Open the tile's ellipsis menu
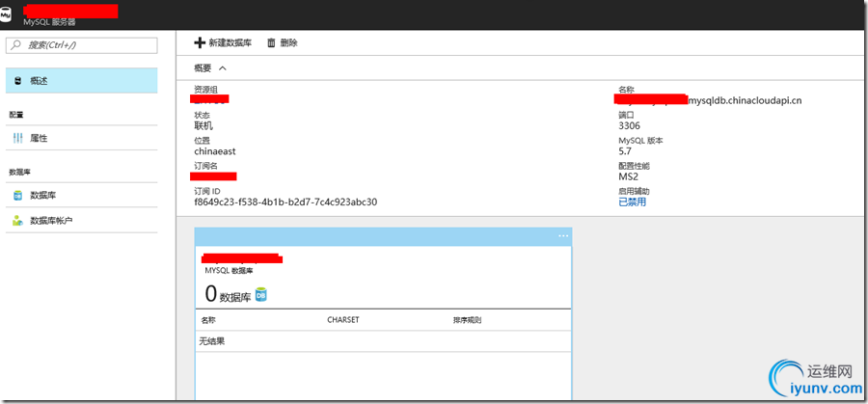Image resolution: width=868 pixels, height=404 pixels. pyautogui.click(x=563, y=236)
